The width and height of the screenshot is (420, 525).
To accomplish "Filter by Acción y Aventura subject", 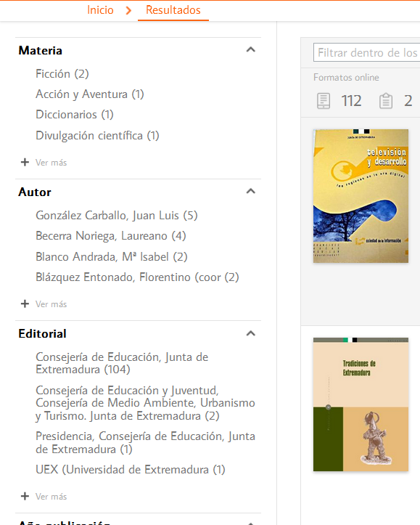I will click(x=90, y=94).
